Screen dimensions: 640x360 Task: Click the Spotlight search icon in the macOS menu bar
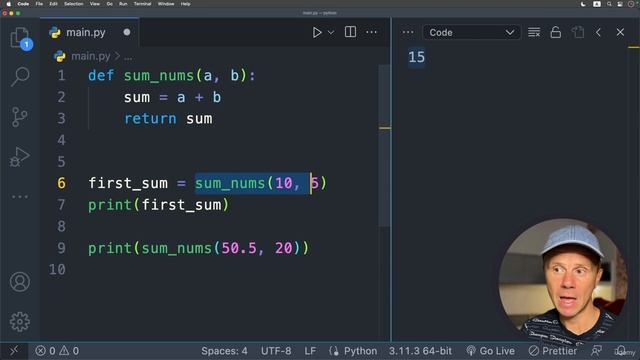(609, 4)
